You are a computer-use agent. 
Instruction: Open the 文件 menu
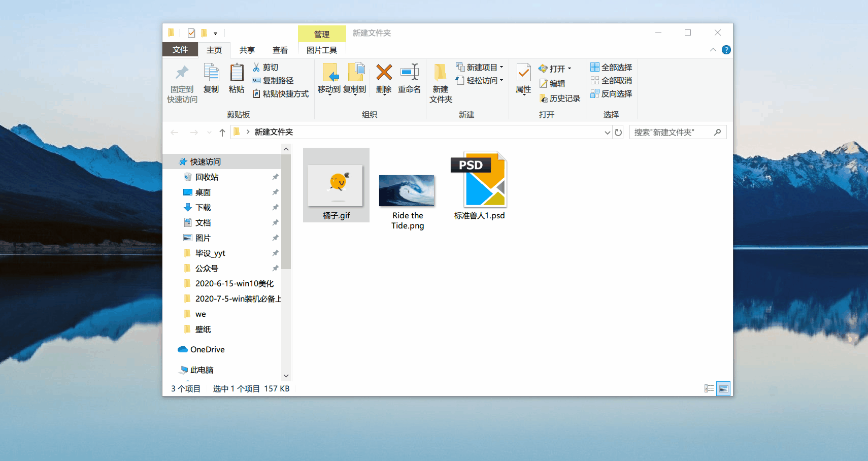180,50
